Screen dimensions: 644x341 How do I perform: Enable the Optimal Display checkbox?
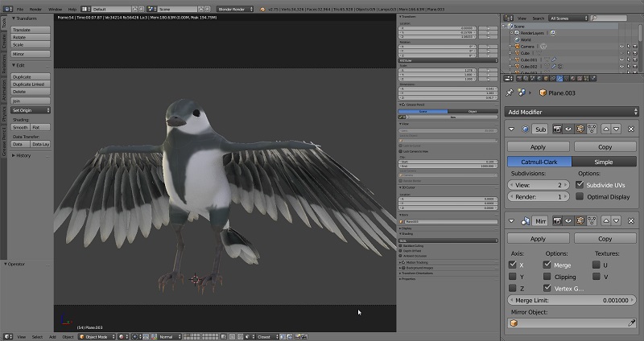[x=580, y=196]
